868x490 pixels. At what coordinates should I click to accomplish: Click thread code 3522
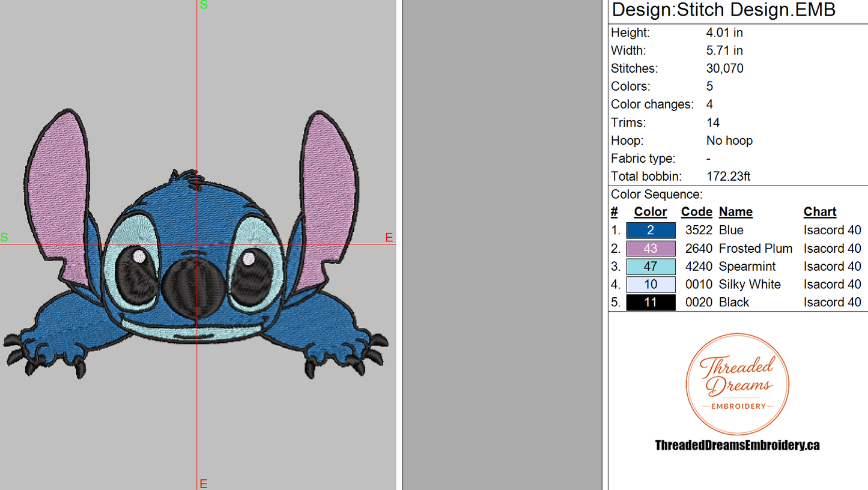(x=698, y=230)
